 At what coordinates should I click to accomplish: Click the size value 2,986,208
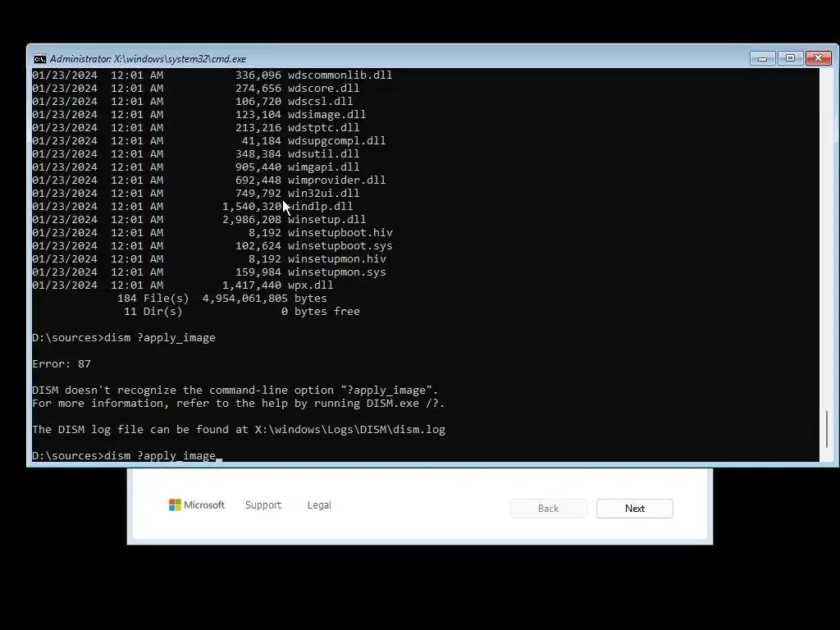pos(252,220)
